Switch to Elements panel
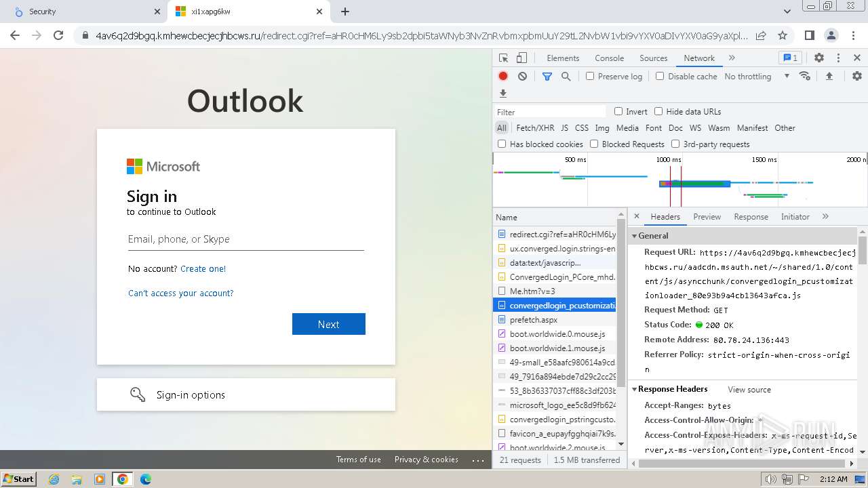The height and width of the screenshot is (488, 868). 563,58
